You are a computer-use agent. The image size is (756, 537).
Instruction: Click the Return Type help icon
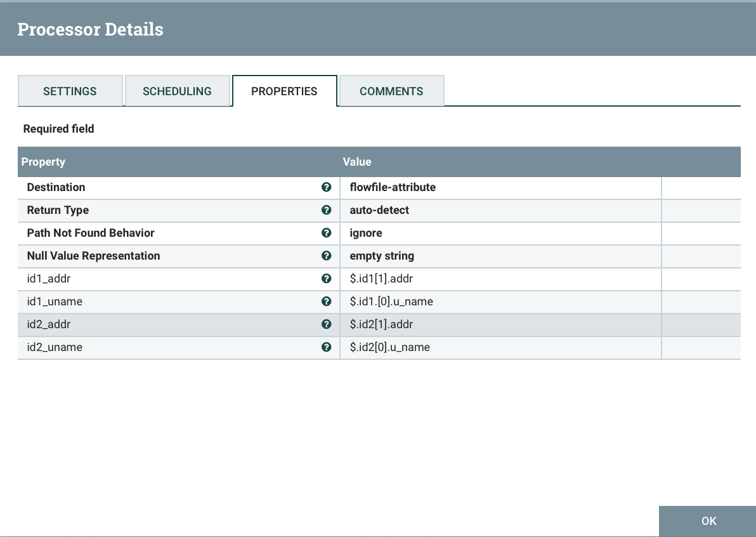[326, 210]
